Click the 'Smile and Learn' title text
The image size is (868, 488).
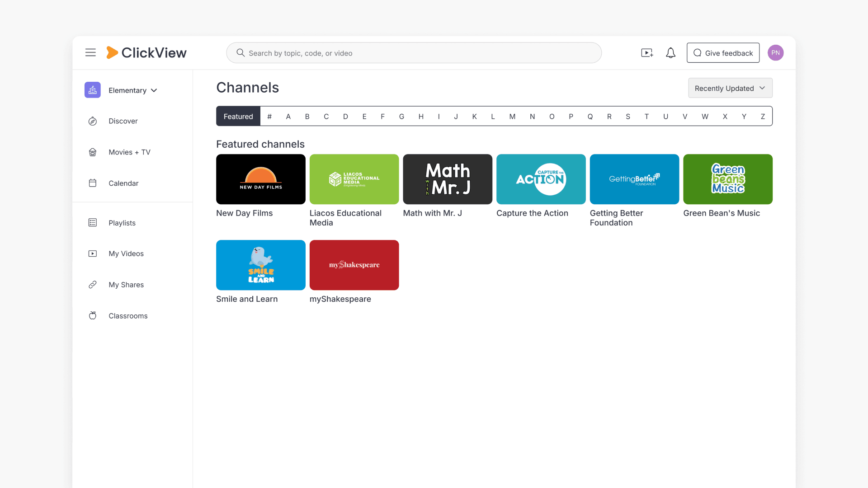tap(247, 299)
